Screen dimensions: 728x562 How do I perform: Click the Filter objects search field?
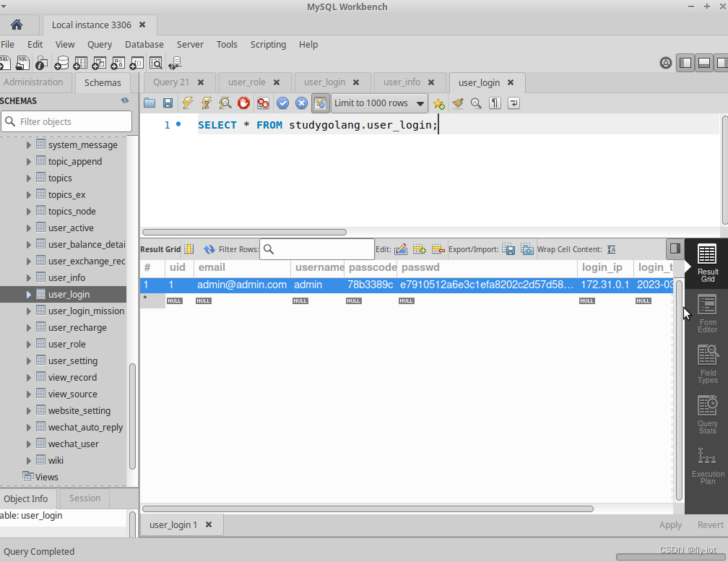coord(66,121)
